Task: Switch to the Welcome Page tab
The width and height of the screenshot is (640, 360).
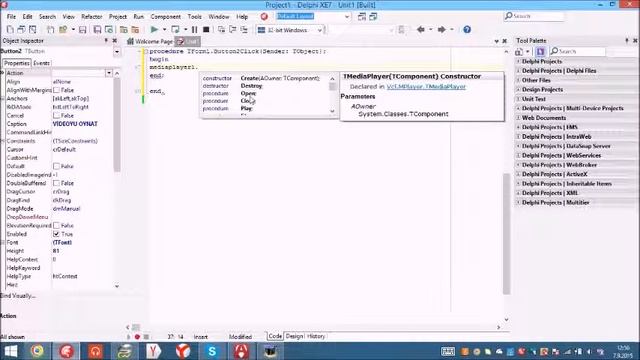Action: [x=150, y=41]
